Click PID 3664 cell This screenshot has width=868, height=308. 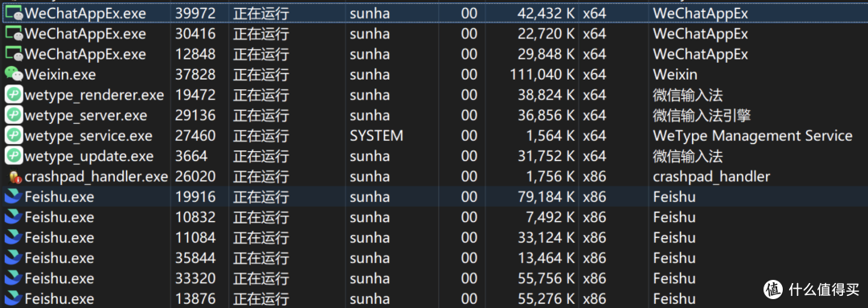(191, 156)
